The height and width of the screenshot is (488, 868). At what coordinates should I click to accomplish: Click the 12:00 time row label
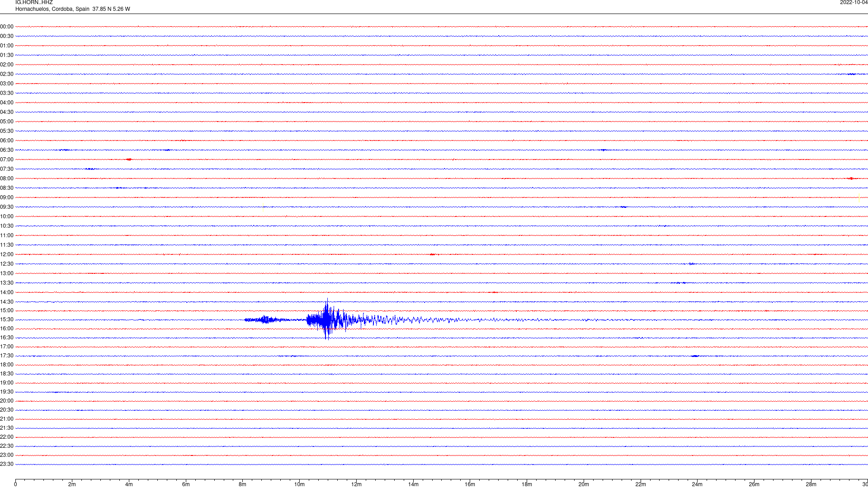(x=7, y=254)
